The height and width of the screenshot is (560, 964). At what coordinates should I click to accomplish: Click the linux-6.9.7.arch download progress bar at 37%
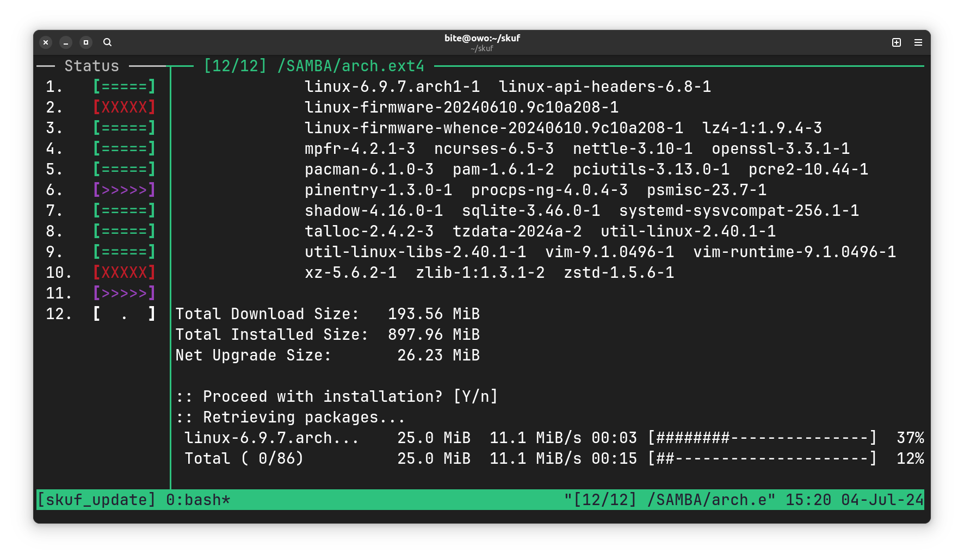pyautogui.click(x=762, y=438)
